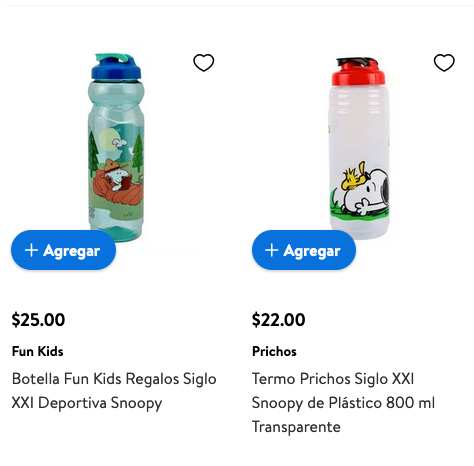
Task: Click 'Transparente' line of termo title
Action: [x=296, y=427]
